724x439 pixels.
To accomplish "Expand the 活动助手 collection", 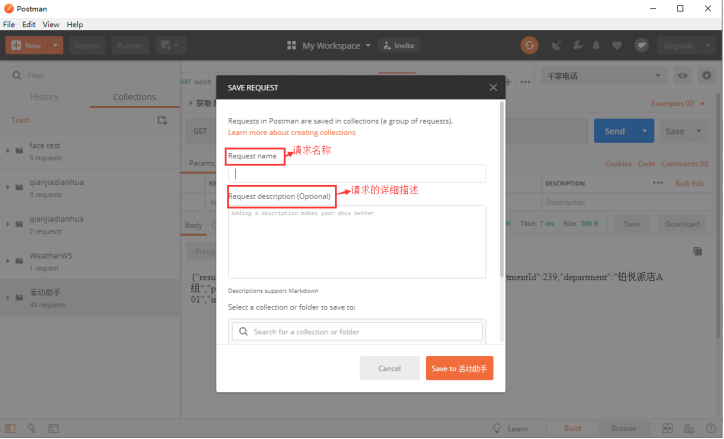I will 7,297.
